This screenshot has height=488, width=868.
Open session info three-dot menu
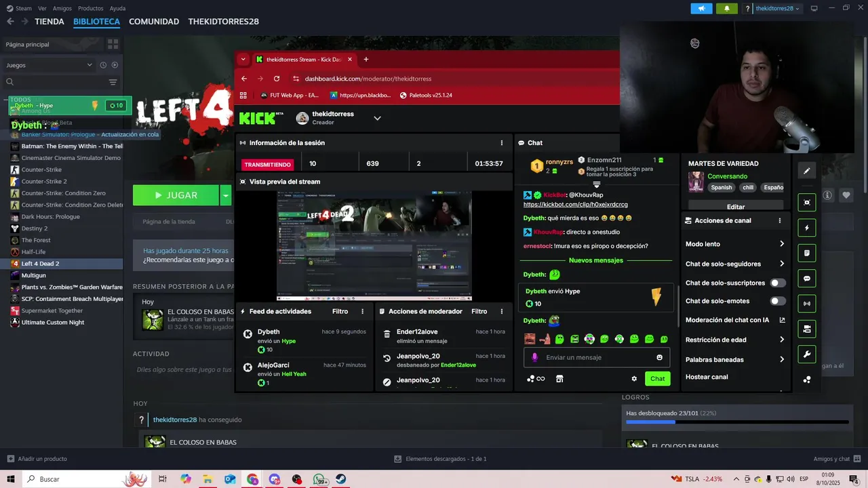(x=502, y=143)
